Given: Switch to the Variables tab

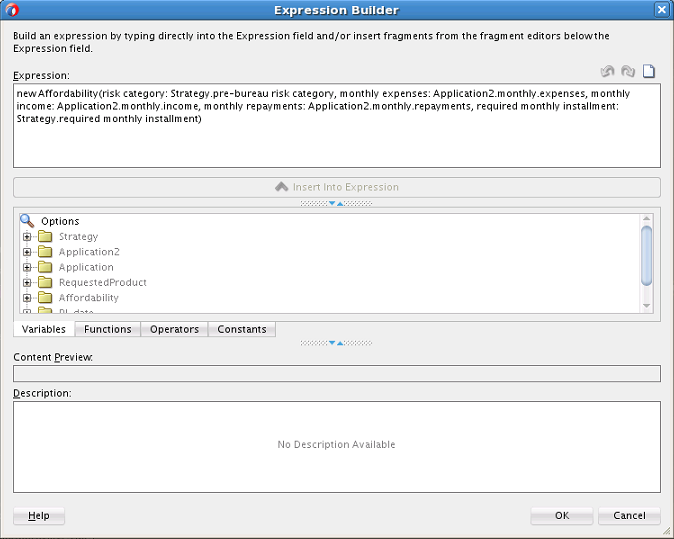Looking at the screenshot, I should [x=44, y=329].
